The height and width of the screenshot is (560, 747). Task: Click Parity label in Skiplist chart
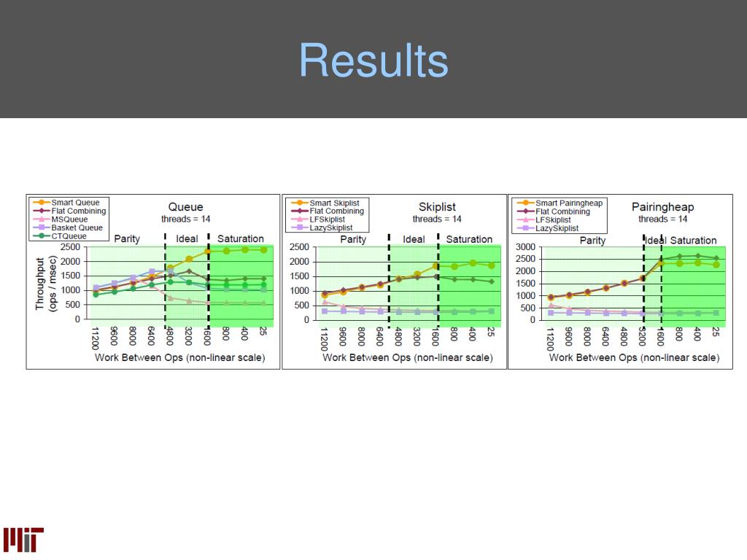tap(353, 239)
